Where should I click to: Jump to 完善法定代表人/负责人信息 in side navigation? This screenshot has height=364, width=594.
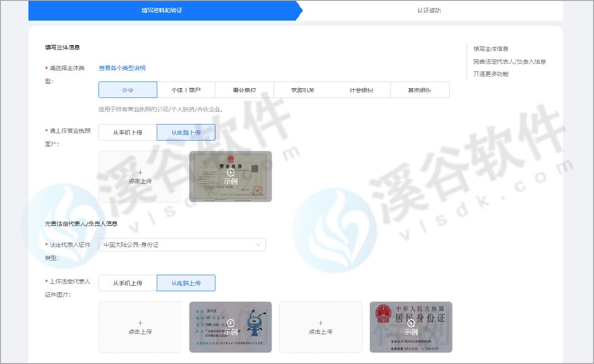pos(509,61)
